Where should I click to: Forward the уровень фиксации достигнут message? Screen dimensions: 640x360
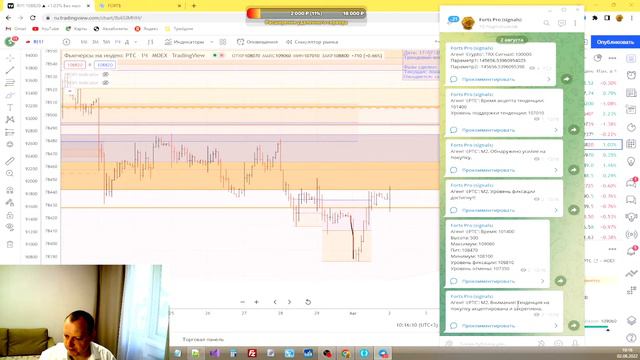(x=573, y=210)
